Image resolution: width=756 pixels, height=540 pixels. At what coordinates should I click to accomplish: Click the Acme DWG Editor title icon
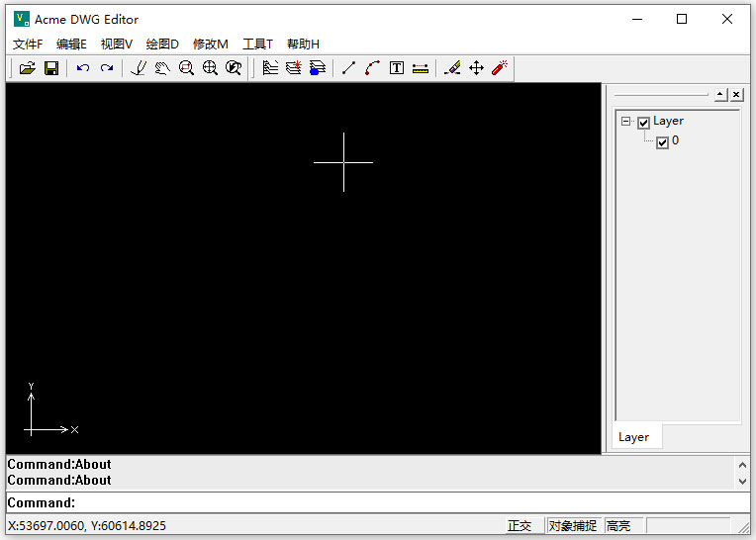tap(21, 19)
